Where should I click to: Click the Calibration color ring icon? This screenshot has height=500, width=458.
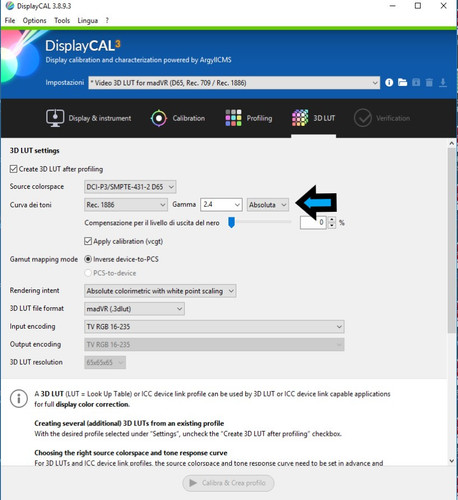159,118
